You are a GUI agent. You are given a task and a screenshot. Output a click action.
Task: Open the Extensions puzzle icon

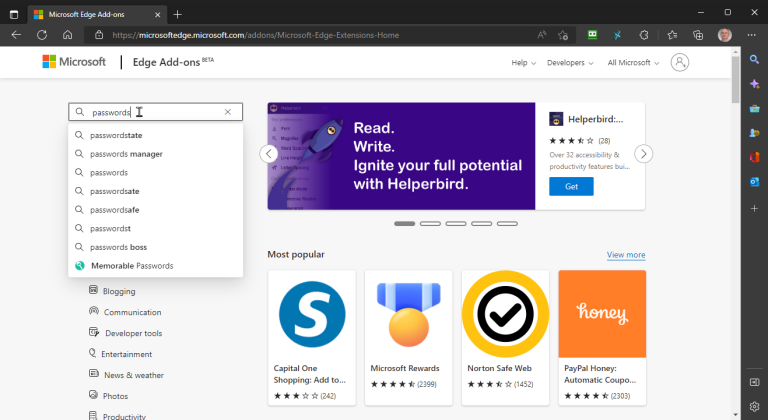(x=644, y=35)
